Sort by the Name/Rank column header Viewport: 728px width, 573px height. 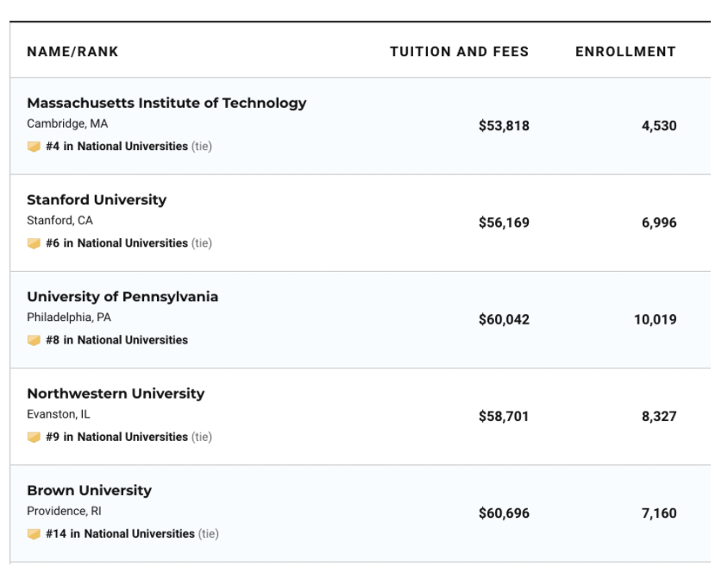(72, 52)
